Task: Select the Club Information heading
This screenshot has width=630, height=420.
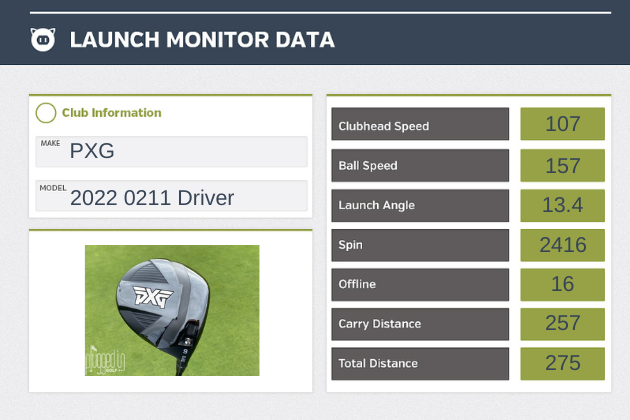Action: click(x=111, y=113)
